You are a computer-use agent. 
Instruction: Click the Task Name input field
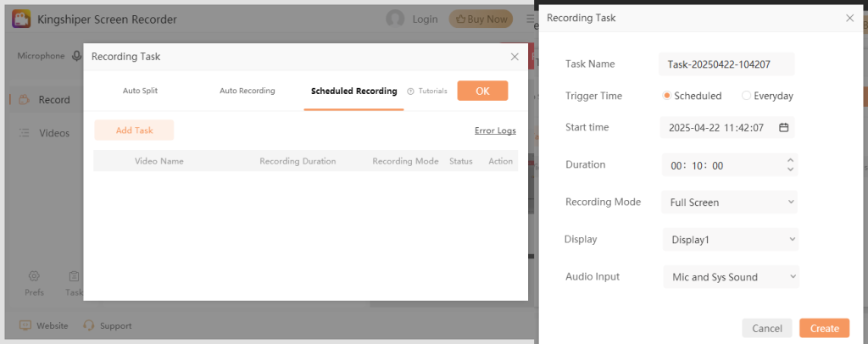point(726,64)
